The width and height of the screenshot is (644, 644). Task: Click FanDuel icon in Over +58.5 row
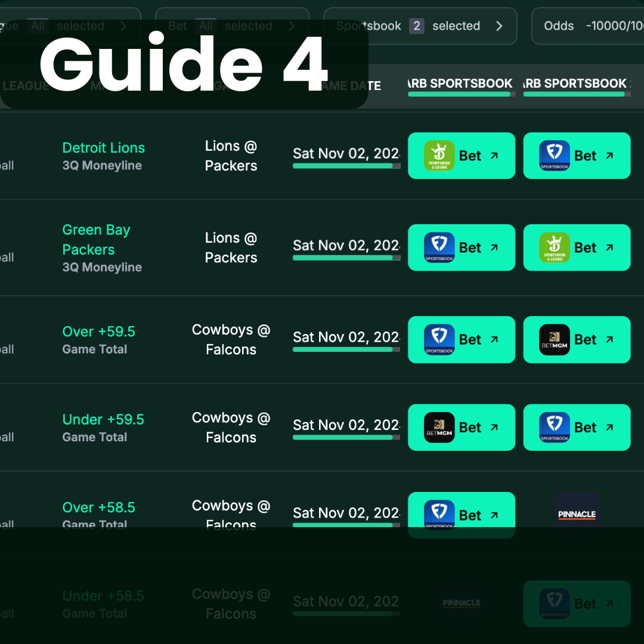click(x=439, y=514)
